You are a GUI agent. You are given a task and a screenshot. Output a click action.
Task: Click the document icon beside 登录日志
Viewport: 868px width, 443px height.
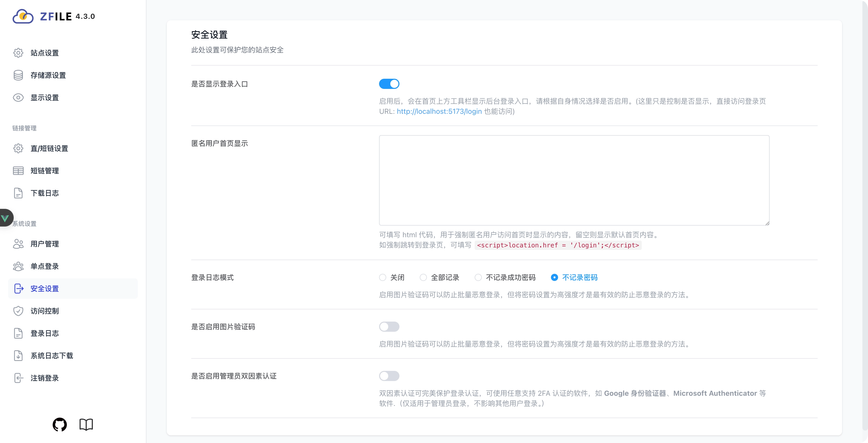pos(18,333)
